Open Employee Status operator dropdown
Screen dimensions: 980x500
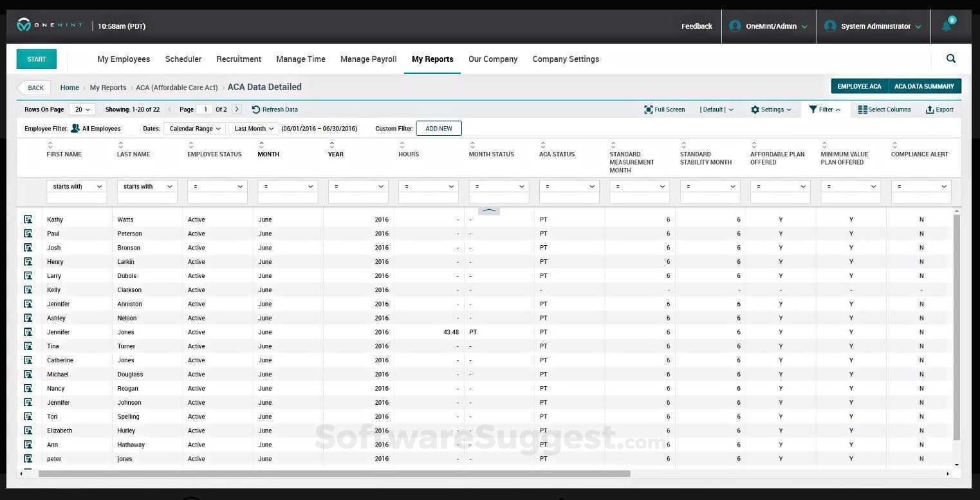tap(217, 187)
